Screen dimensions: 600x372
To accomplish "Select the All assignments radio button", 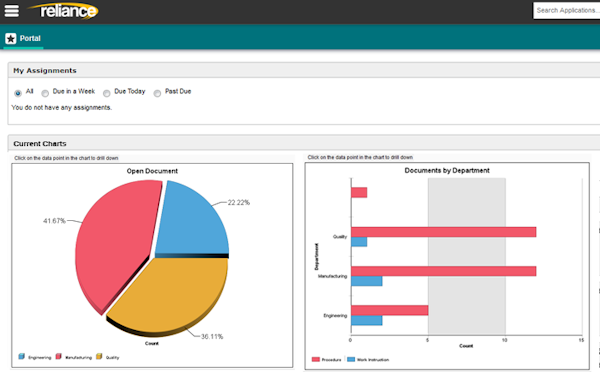I will click(x=18, y=93).
